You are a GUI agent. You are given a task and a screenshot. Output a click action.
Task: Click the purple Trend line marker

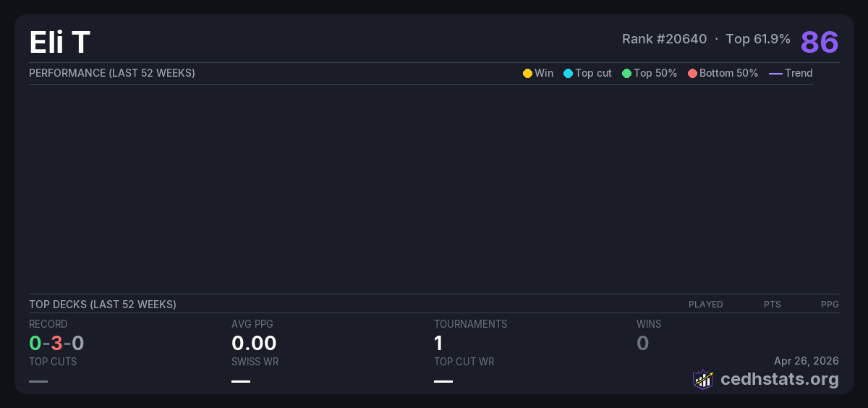click(x=775, y=73)
